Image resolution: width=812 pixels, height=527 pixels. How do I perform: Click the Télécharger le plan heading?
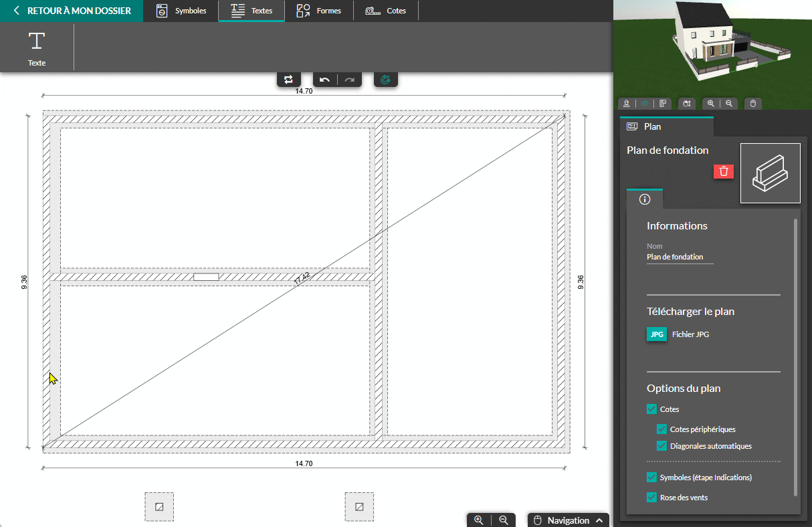691,312
